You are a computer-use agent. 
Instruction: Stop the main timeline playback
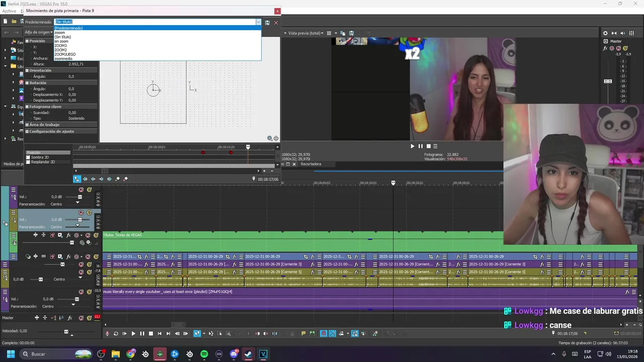coord(150,333)
